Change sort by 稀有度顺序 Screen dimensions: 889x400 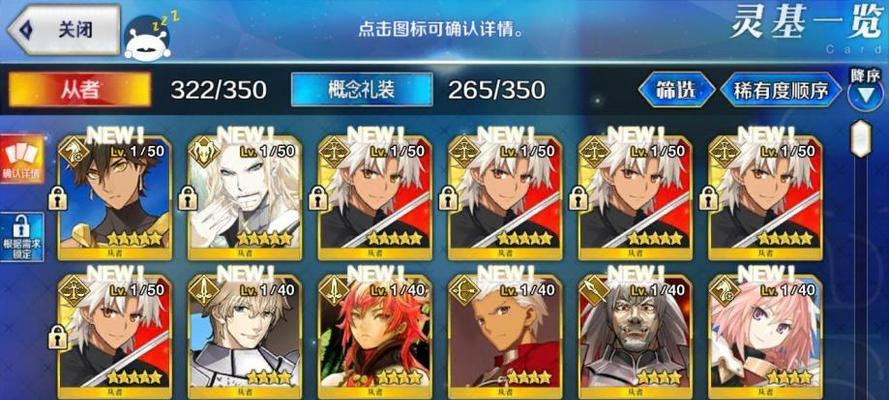coord(781,90)
